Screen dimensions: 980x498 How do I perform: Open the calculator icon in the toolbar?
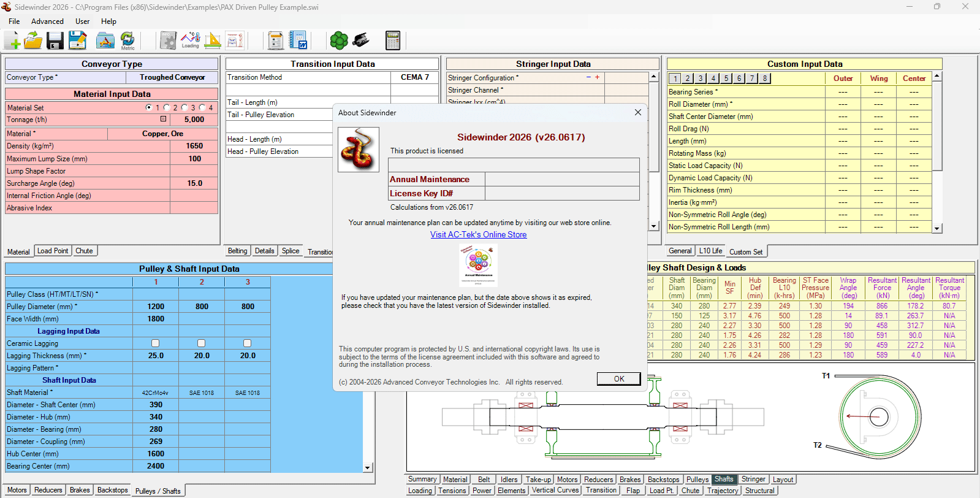tap(393, 41)
